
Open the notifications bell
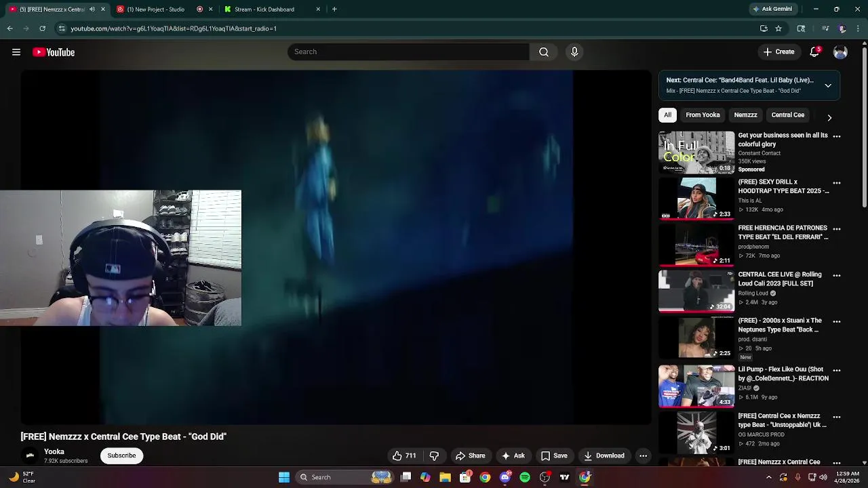pos(814,52)
